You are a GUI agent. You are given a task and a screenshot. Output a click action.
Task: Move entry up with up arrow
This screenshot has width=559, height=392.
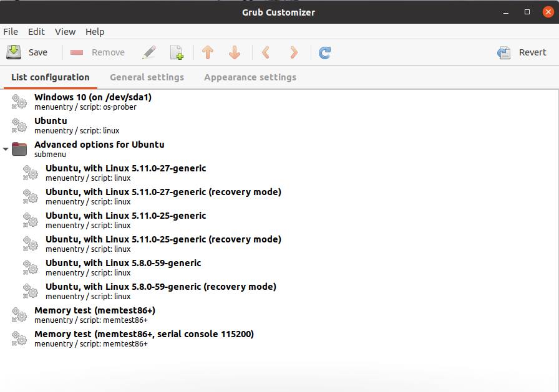click(208, 52)
